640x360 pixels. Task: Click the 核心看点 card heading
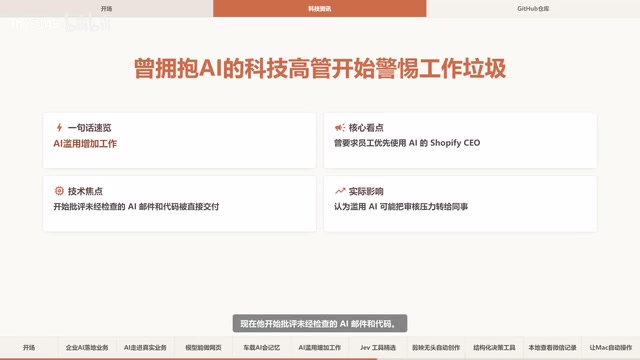[366, 128]
